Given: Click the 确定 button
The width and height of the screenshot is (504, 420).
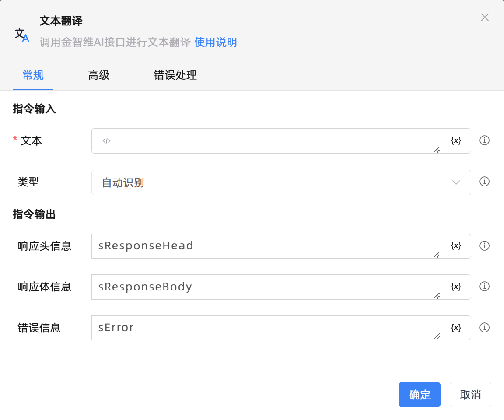Looking at the screenshot, I should click(x=419, y=395).
